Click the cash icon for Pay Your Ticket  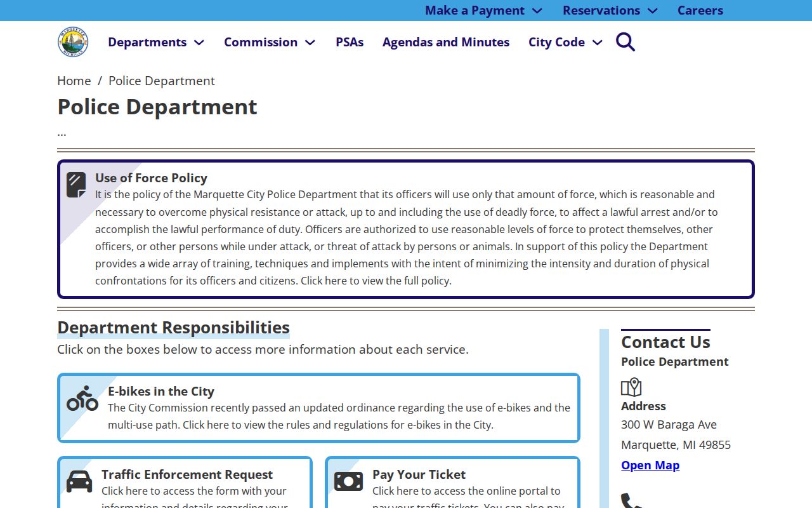348,481
